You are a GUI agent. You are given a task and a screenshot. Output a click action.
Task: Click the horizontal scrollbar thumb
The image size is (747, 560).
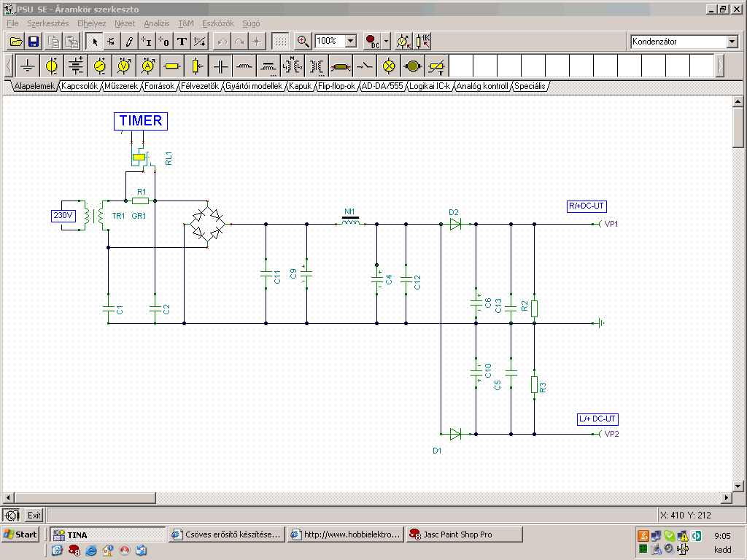coord(85,497)
